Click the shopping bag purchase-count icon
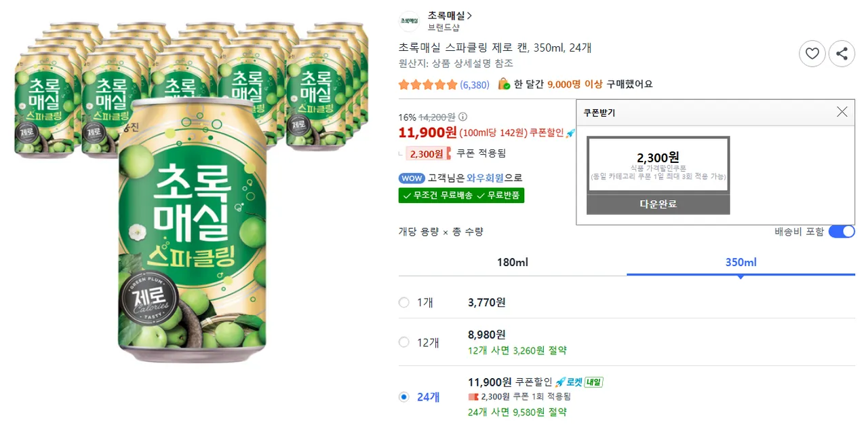The image size is (868, 425). coord(504,84)
